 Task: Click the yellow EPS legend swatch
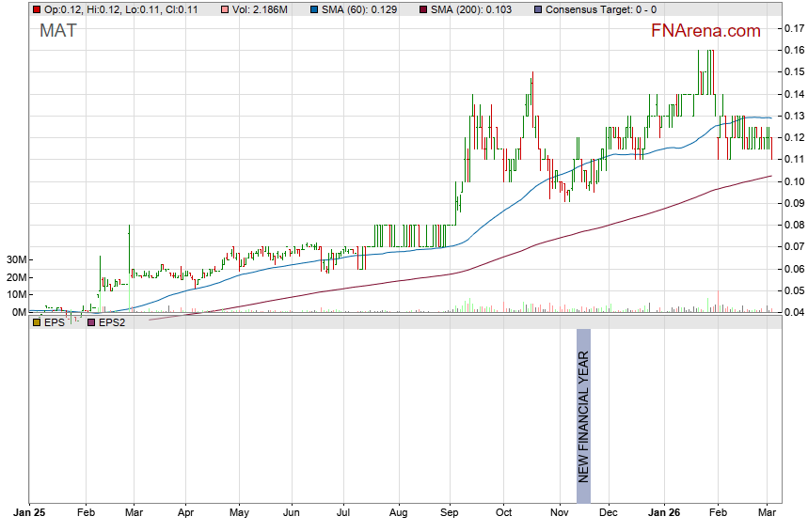point(37,322)
